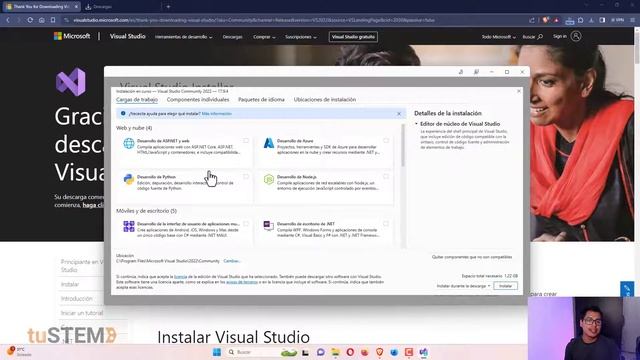
Task: Click the Sign in account avatar icon
Action: (x=576, y=36)
